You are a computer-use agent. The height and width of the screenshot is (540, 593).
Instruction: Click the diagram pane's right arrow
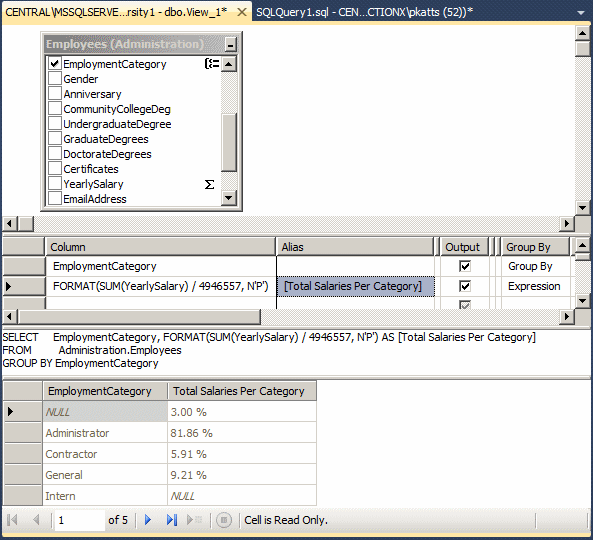(x=567, y=223)
